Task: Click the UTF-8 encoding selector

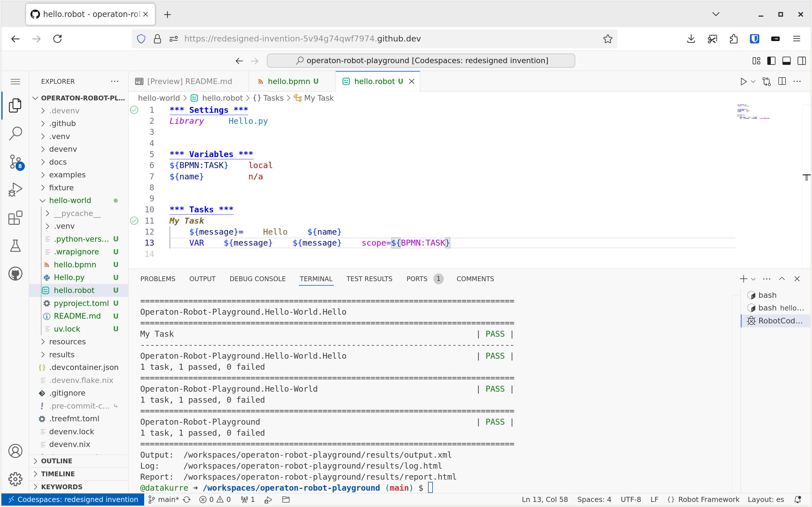Action: point(631,499)
